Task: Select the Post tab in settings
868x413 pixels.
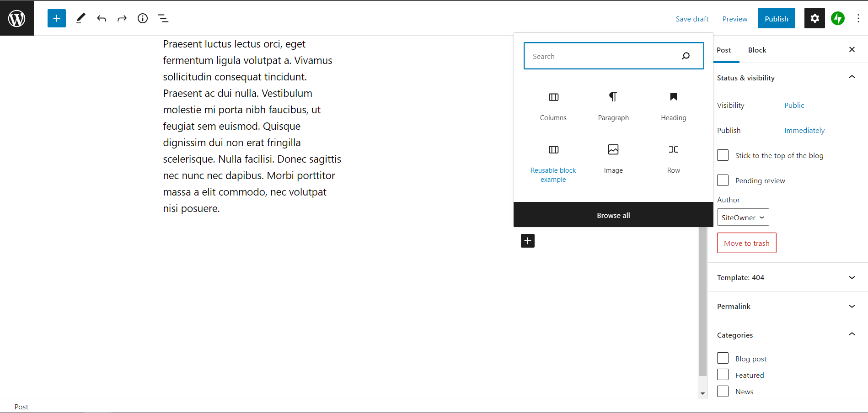Action: [724, 50]
